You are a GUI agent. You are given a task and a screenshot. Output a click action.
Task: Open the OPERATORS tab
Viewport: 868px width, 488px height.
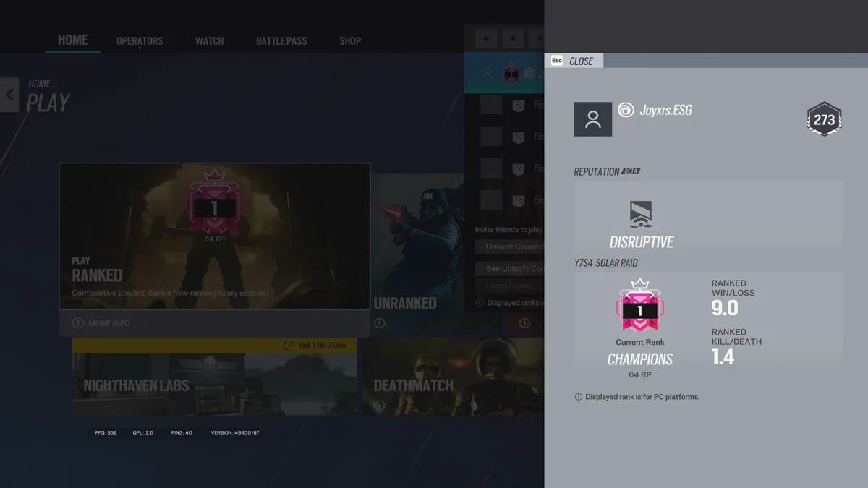click(140, 41)
